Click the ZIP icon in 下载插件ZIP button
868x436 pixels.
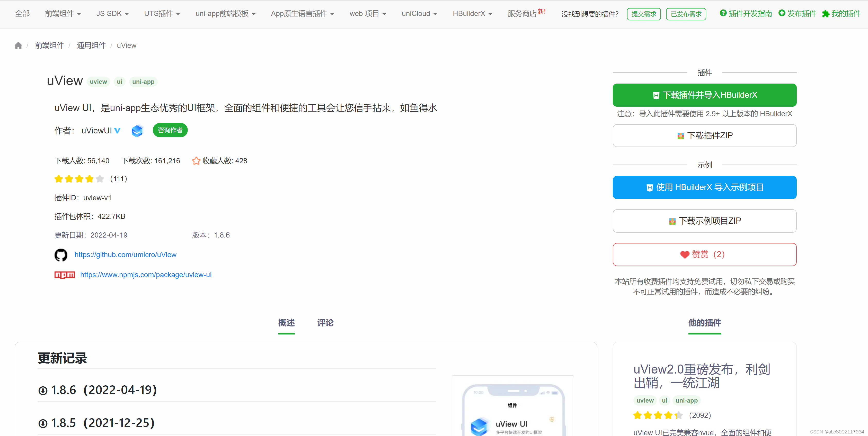tap(681, 136)
